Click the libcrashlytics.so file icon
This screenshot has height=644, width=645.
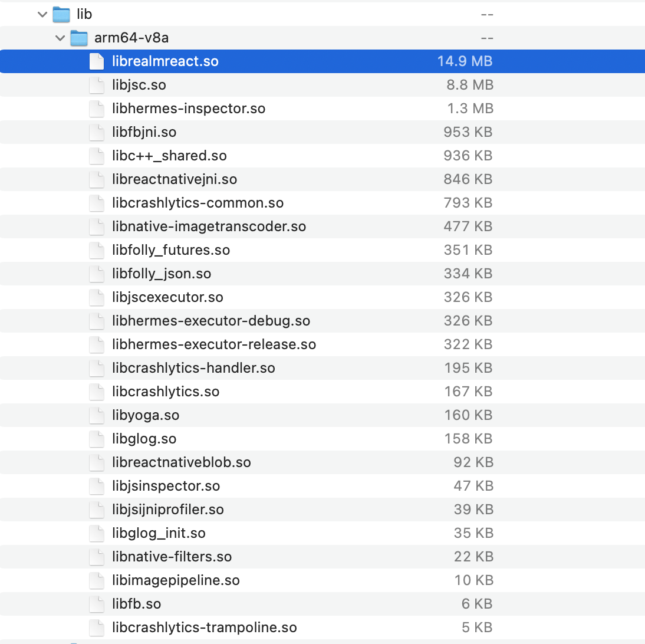click(x=97, y=392)
